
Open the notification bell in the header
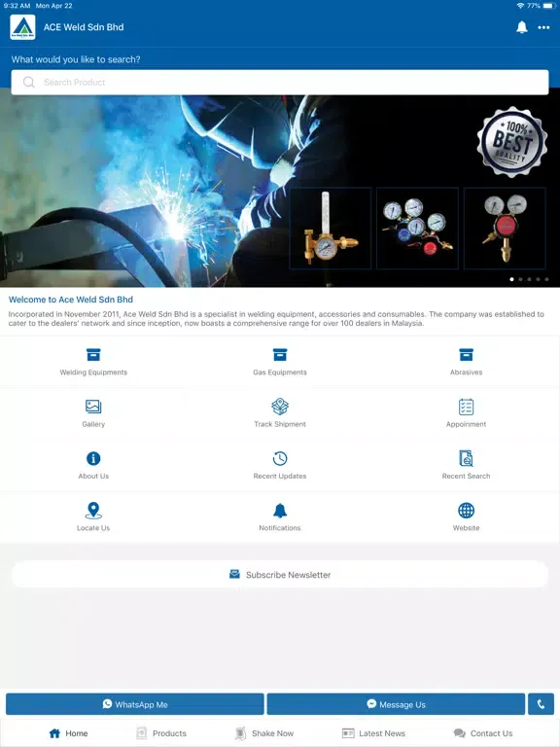coord(521,27)
